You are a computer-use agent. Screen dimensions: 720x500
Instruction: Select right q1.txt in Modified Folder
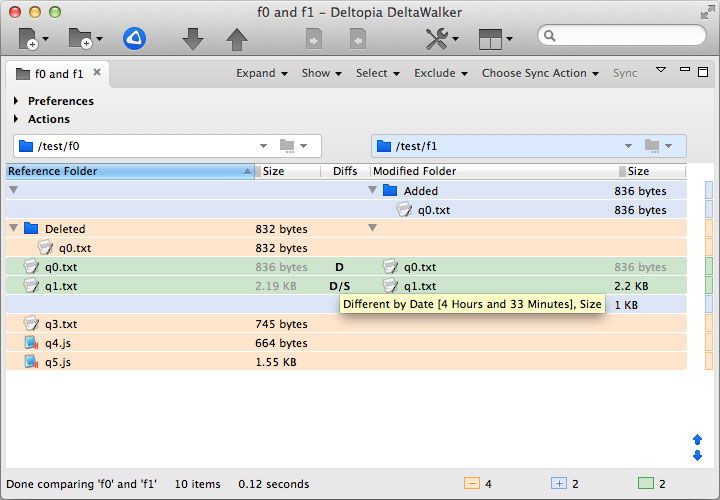pyautogui.click(x=420, y=286)
